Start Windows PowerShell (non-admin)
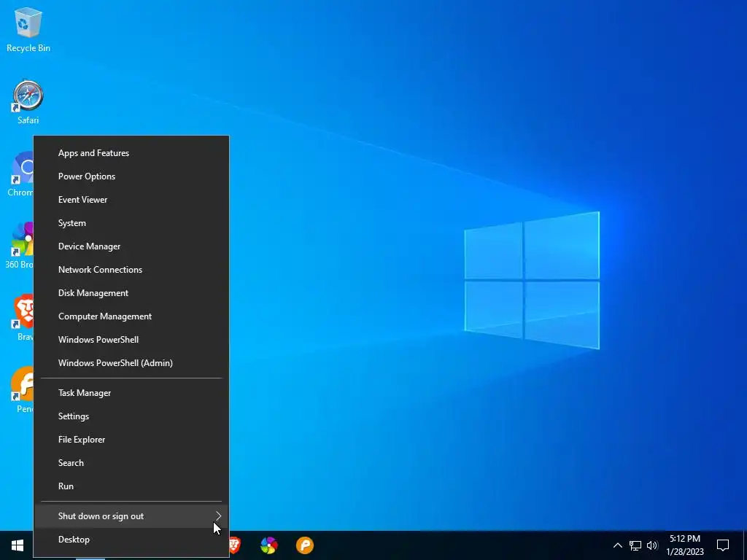 pos(131,340)
